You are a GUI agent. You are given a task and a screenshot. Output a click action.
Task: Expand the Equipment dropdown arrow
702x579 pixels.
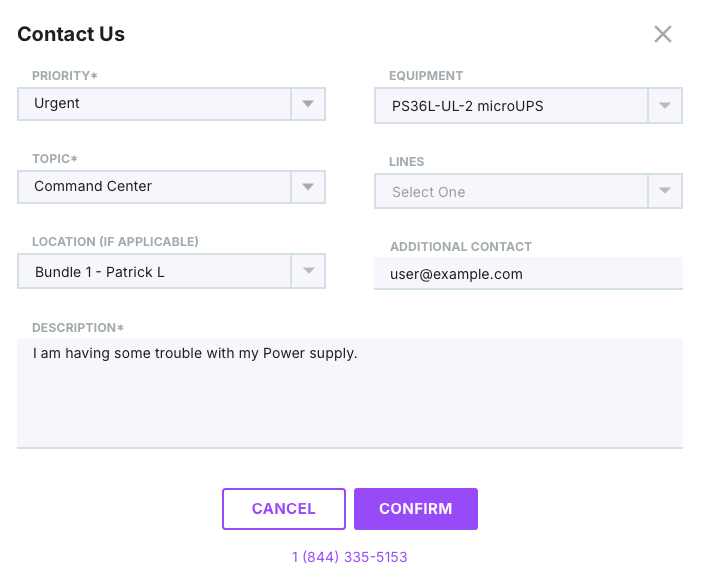665,106
